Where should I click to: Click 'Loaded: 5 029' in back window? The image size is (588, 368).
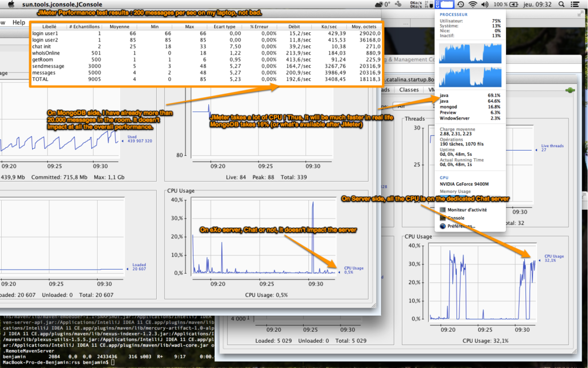click(x=274, y=340)
